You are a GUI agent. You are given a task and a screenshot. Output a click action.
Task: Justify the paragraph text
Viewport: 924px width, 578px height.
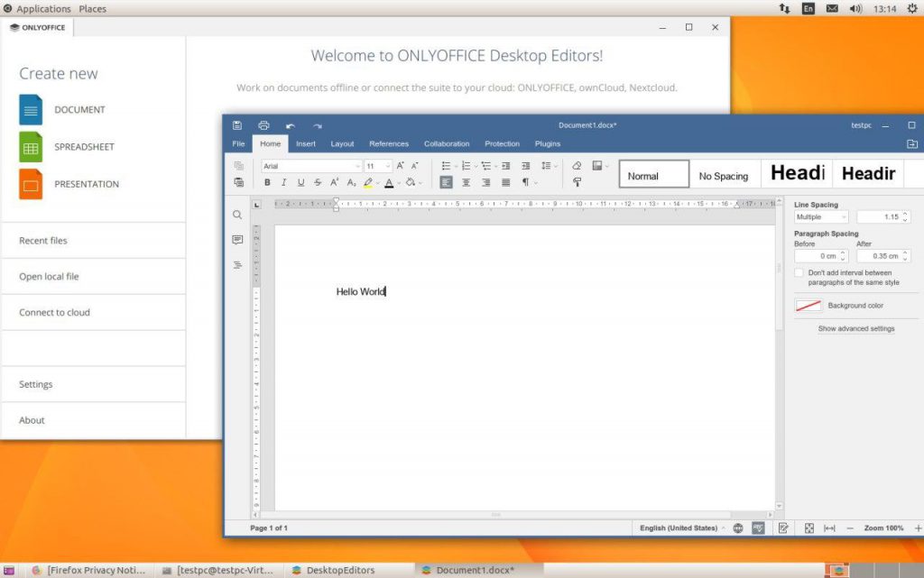[x=505, y=182]
